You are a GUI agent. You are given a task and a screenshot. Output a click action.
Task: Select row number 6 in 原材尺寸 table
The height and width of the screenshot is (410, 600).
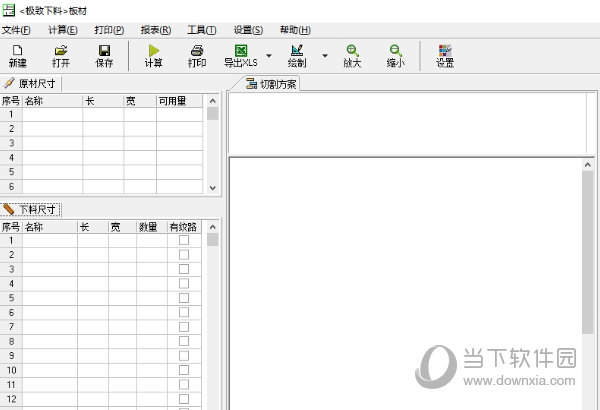[11, 186]
